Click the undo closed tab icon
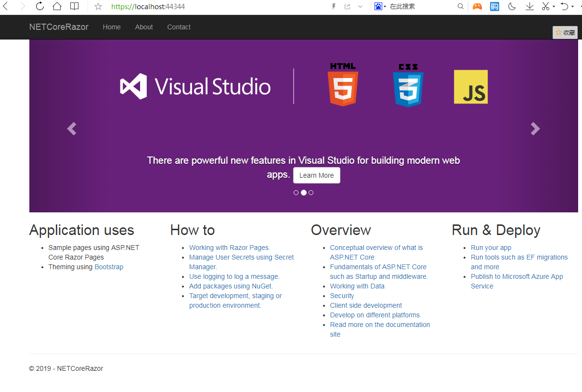The height and width of the screenshot is (392, 582). 565,6
